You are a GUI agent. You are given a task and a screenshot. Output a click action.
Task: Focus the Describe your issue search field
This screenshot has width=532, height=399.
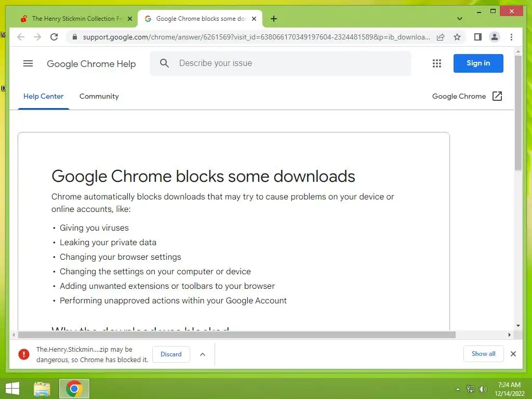[x=280, y=63]
